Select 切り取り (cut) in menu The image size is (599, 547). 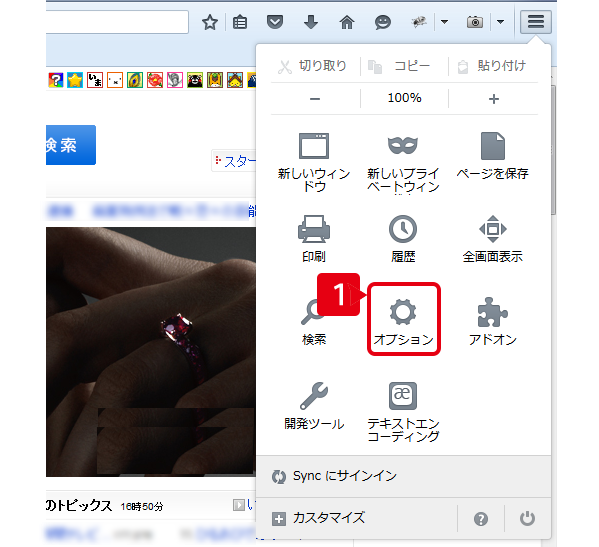[x=312, y=66]
